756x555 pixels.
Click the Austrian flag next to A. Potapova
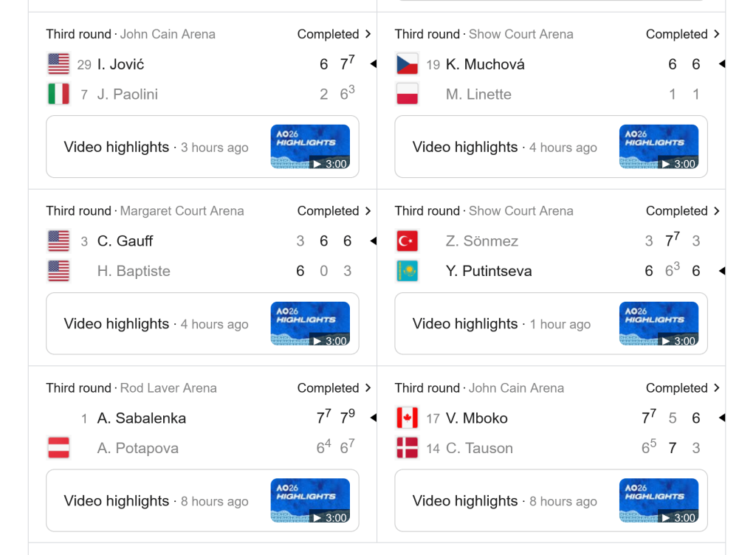tap(59, 447)
